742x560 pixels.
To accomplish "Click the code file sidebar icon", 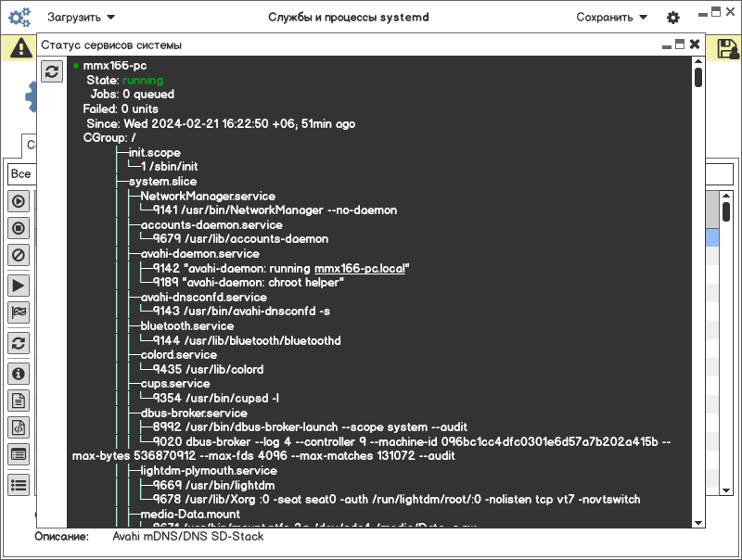I will (x=19, y=428).
